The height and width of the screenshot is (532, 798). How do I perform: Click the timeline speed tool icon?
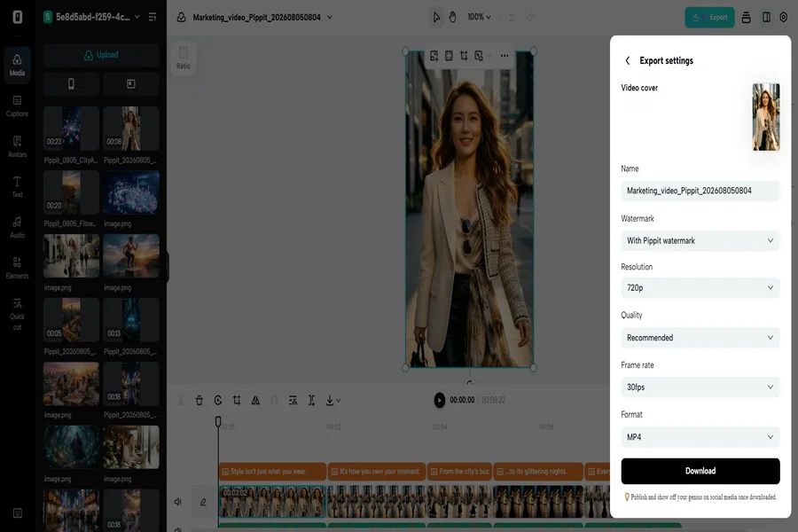click(218, 401)
